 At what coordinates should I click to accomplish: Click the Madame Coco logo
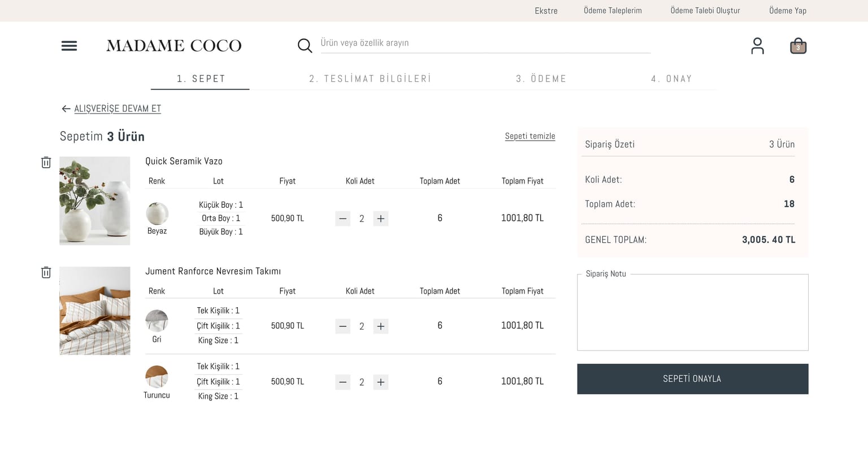pos(174,45)
